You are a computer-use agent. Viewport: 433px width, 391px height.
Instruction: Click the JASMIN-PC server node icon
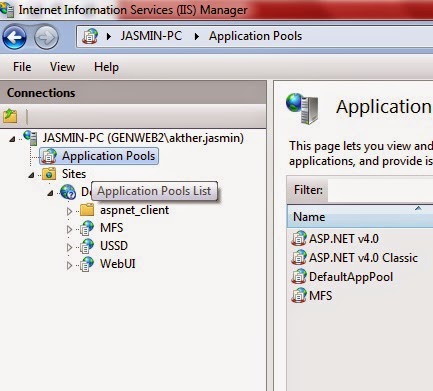click(30, 138)
